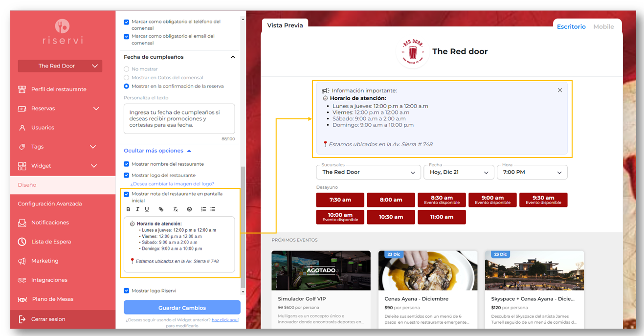This screenshot has width=644, height=336.
Task: Open the Sucursales dropdown
Action: 368,172
